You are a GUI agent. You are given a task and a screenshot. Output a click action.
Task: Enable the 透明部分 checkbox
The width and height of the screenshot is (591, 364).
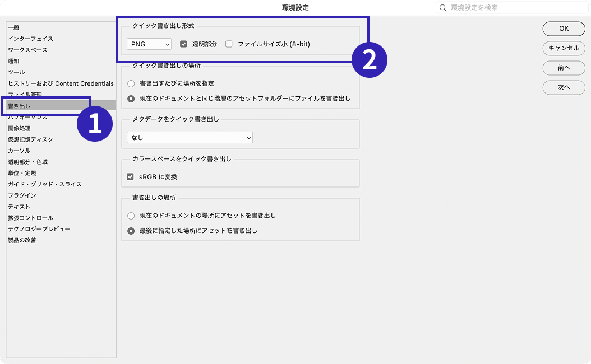pos(183,44)
